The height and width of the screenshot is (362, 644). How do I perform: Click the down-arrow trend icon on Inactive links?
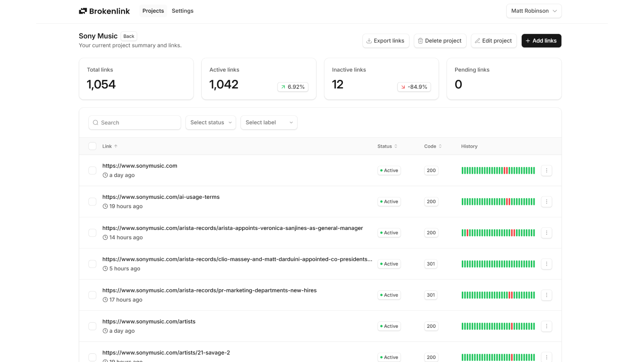pyautogui.click(x=403, y=87)
